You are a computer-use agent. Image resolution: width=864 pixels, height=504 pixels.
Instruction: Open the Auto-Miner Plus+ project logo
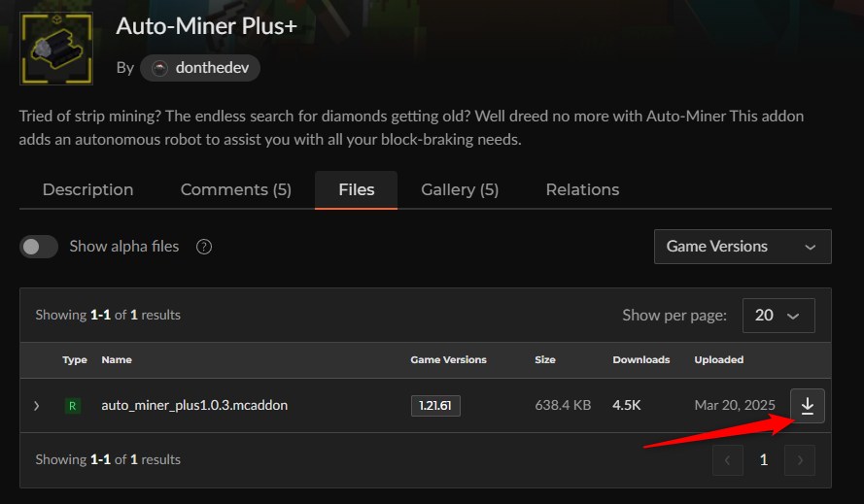(x=56, y=49)
